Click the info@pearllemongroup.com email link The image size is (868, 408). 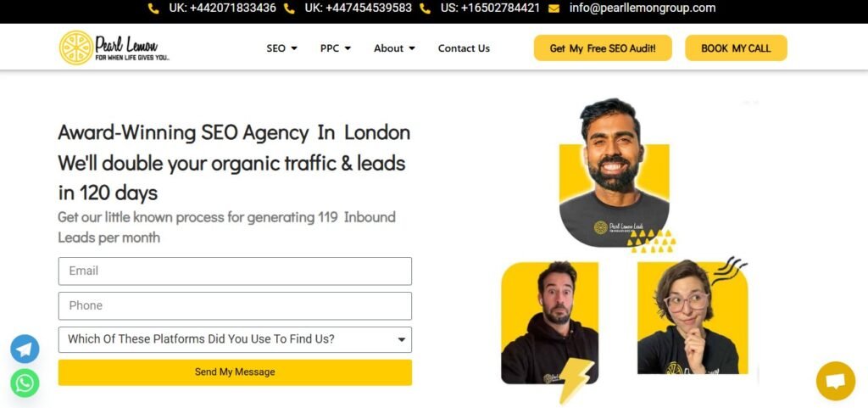[643, 8]
